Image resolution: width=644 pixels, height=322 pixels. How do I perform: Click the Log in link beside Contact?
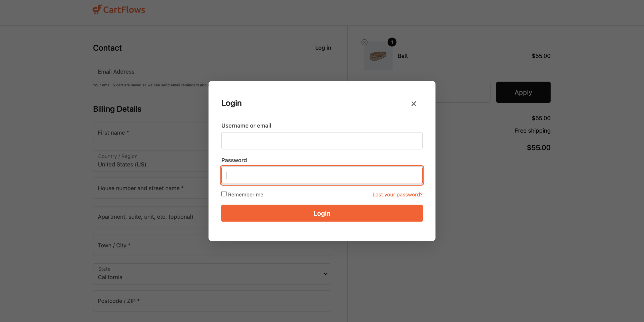(323, 48)
